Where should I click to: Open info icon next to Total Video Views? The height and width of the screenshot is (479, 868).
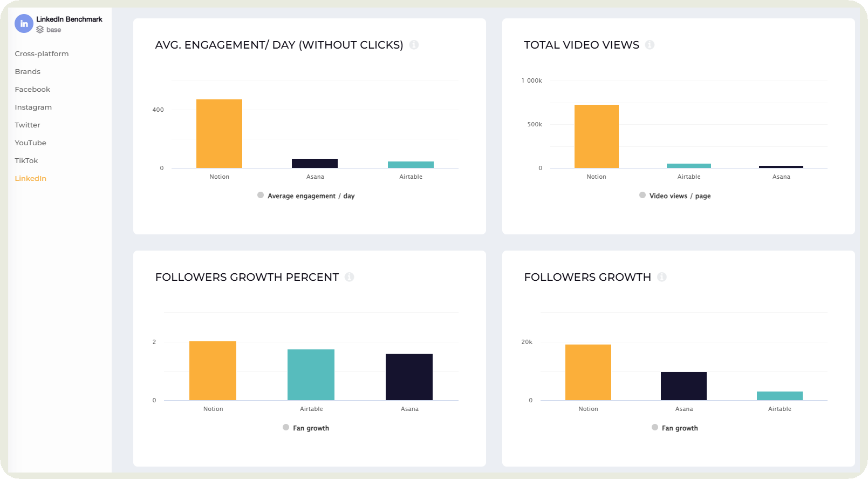(650, 45)
